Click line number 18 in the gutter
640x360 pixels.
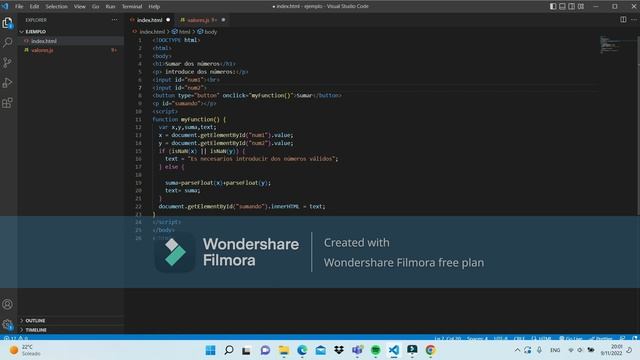[x=138, y=175]
